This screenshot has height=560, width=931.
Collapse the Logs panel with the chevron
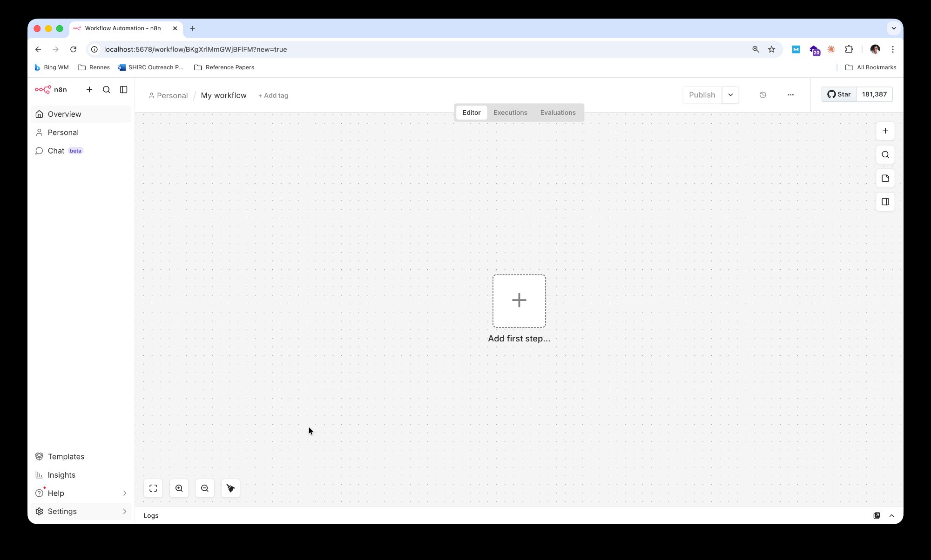pyautogui.click(x=891, y=515)
